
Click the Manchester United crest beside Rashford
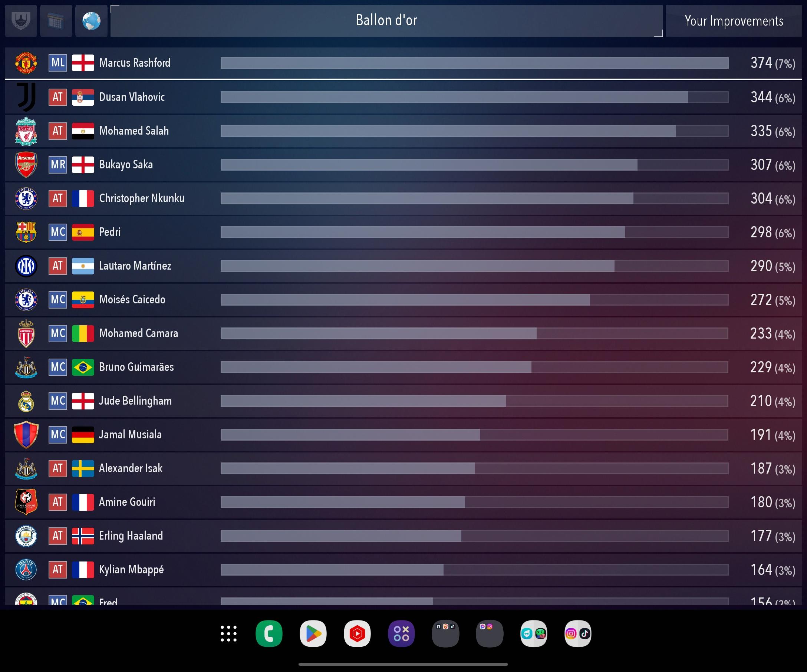[x=26, y=63]
